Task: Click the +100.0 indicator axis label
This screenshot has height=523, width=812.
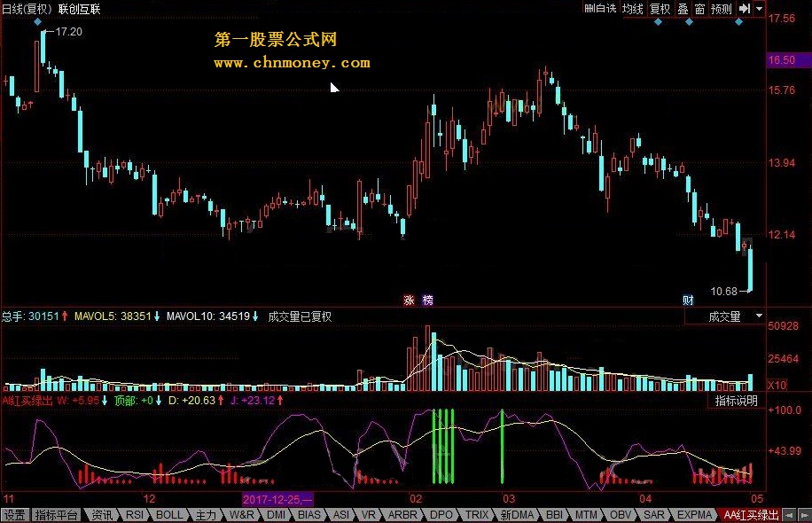Action: (784, 410)
